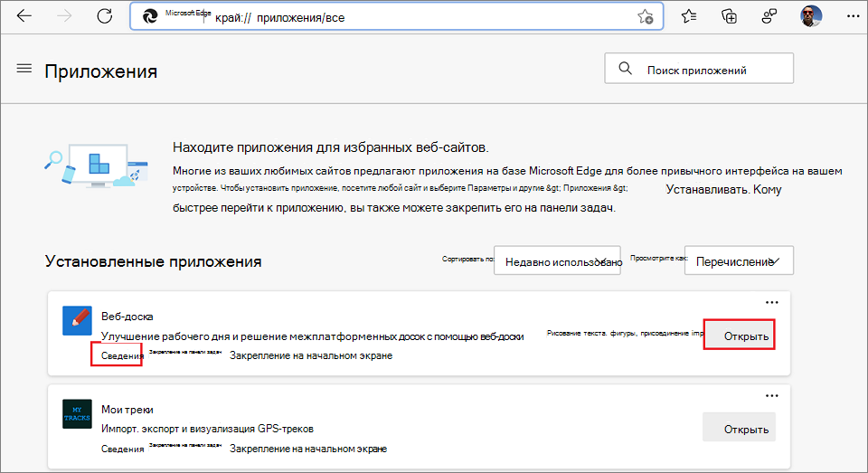868x473 pixels.
Task: Open more options for Мои треки
Action: coord(771,395)
